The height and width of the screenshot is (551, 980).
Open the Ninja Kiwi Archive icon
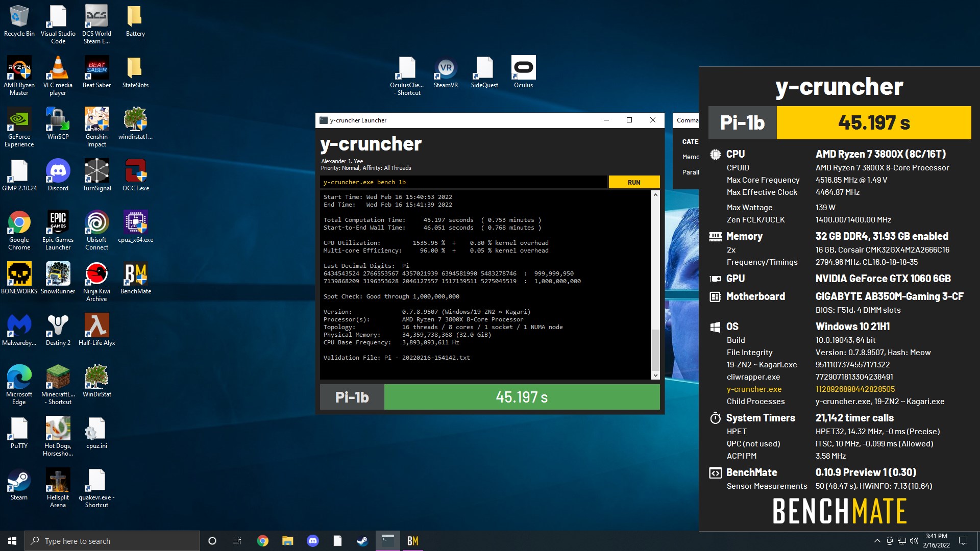point(96,282)
